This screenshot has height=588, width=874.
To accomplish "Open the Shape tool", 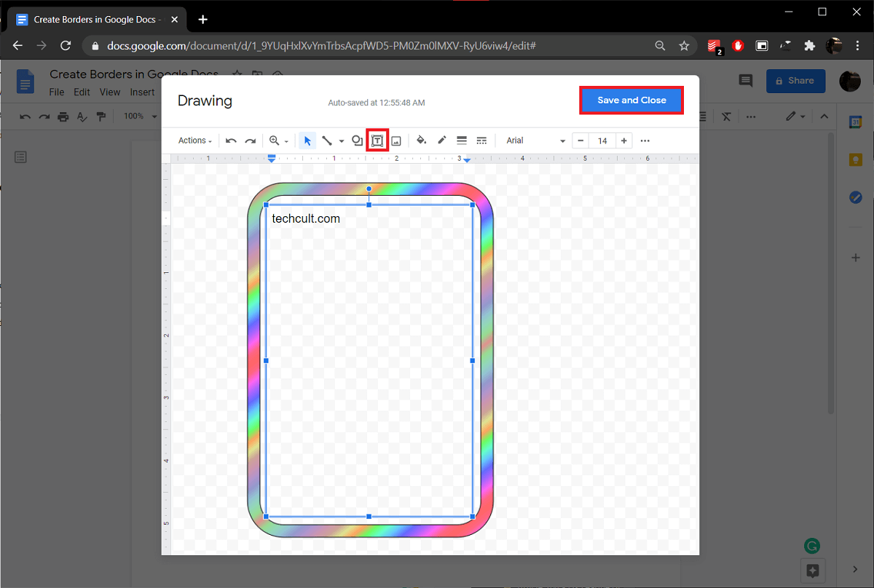I will click(357, 140).
